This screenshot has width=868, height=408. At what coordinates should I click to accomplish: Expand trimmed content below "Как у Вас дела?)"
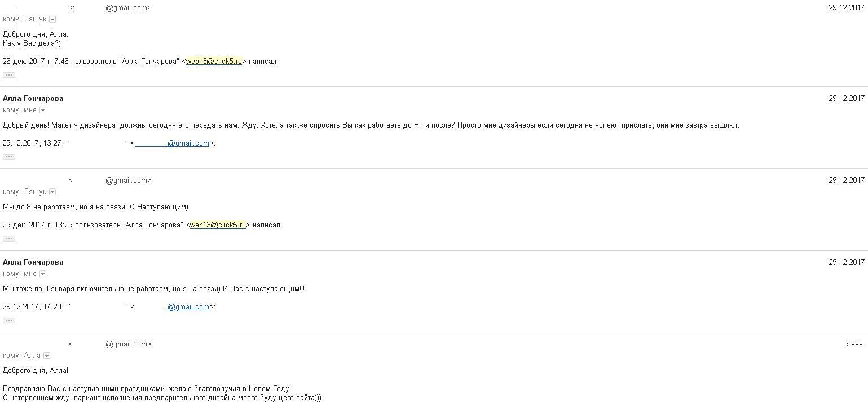coord(9,75)
